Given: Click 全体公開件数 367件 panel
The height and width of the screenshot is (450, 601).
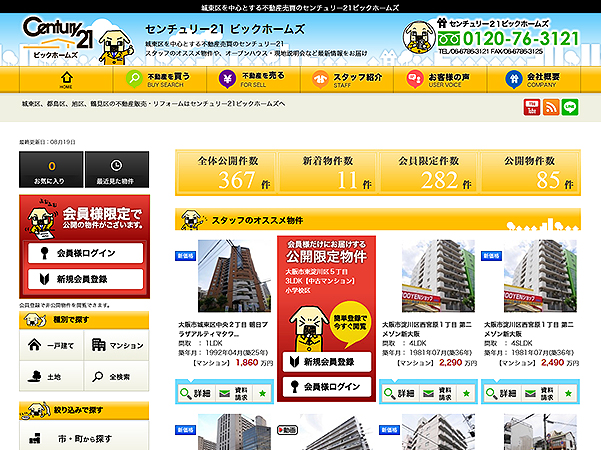Looking at the screenshot, I should tap(227, 173).
